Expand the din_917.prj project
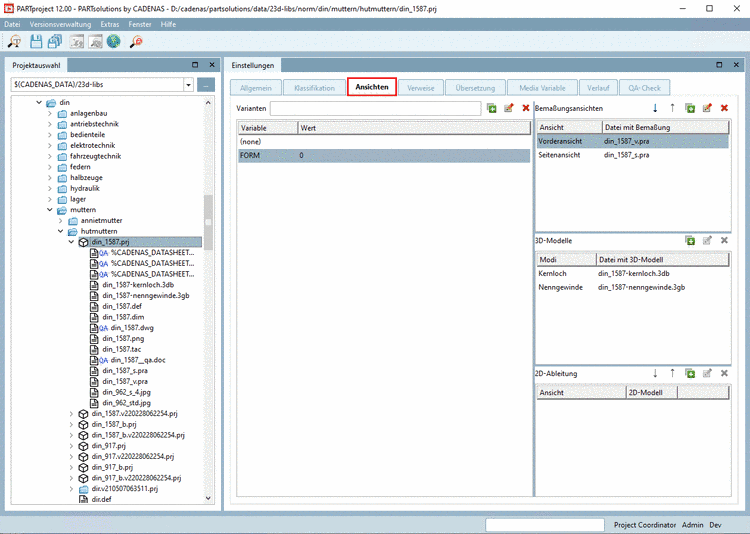750x534 pixels. (71, 446)
